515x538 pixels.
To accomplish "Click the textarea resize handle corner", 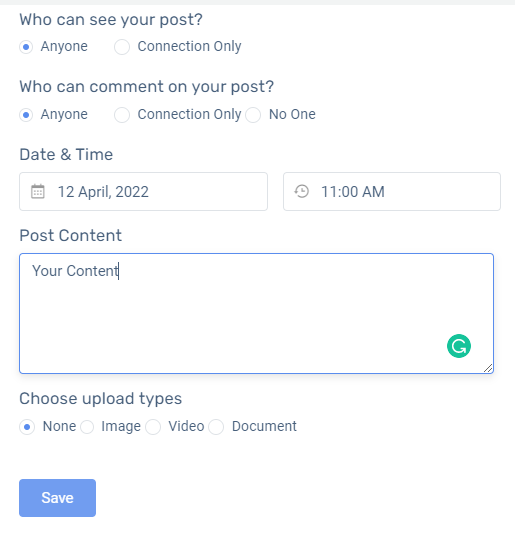I will coord(488,368).
